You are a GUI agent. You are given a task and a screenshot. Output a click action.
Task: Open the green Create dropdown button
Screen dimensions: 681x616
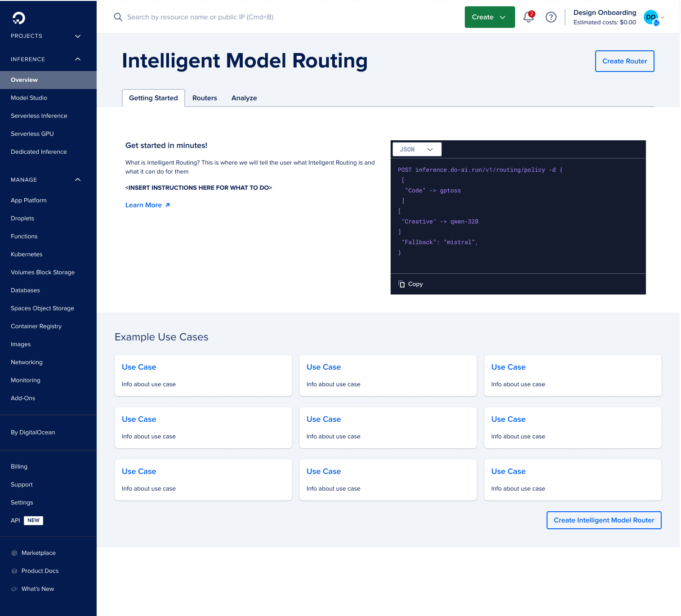[490, 17]
